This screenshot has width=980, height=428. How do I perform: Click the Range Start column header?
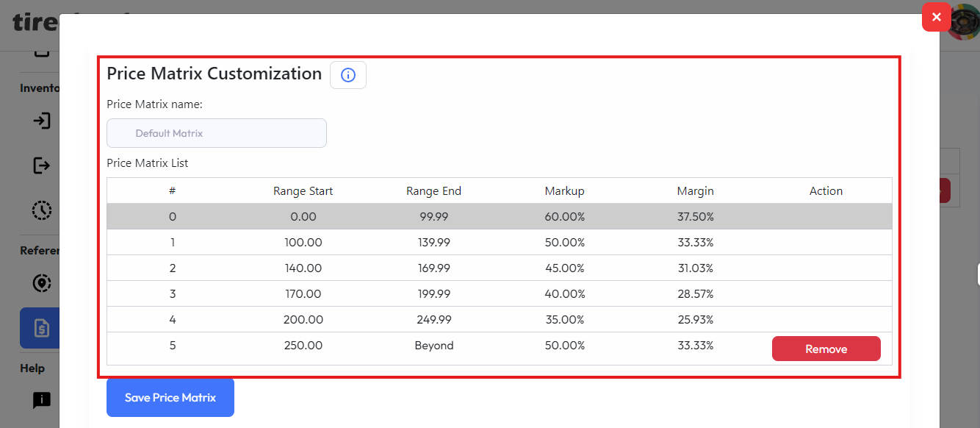click(x=303, y=191)
